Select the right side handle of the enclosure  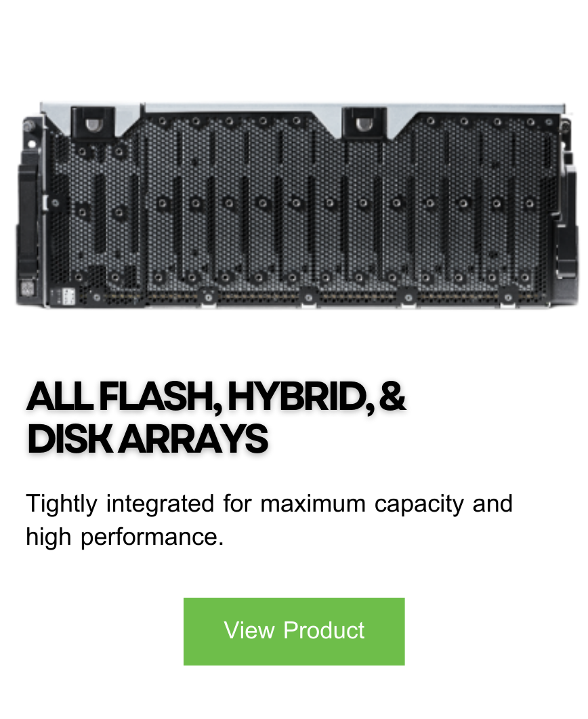[566, 222]
